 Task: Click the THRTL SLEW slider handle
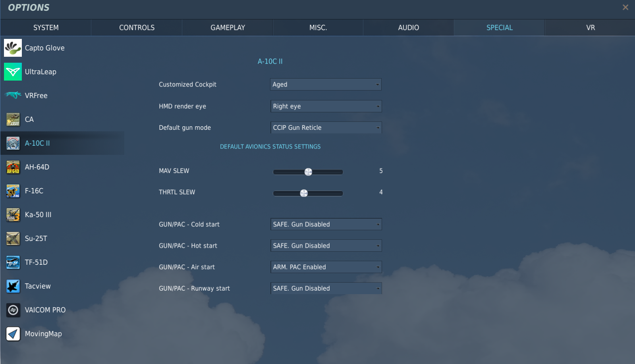304,193
